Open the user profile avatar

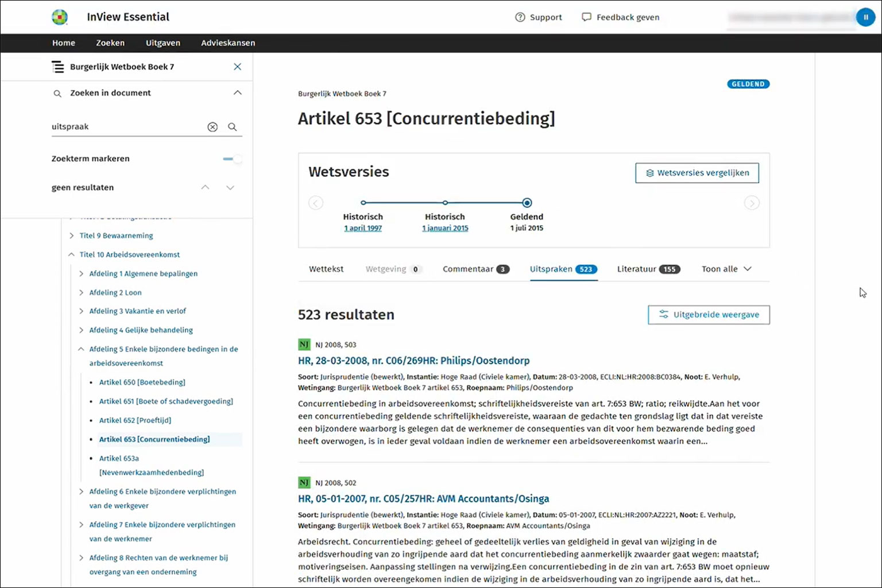[x=865, y=17]
